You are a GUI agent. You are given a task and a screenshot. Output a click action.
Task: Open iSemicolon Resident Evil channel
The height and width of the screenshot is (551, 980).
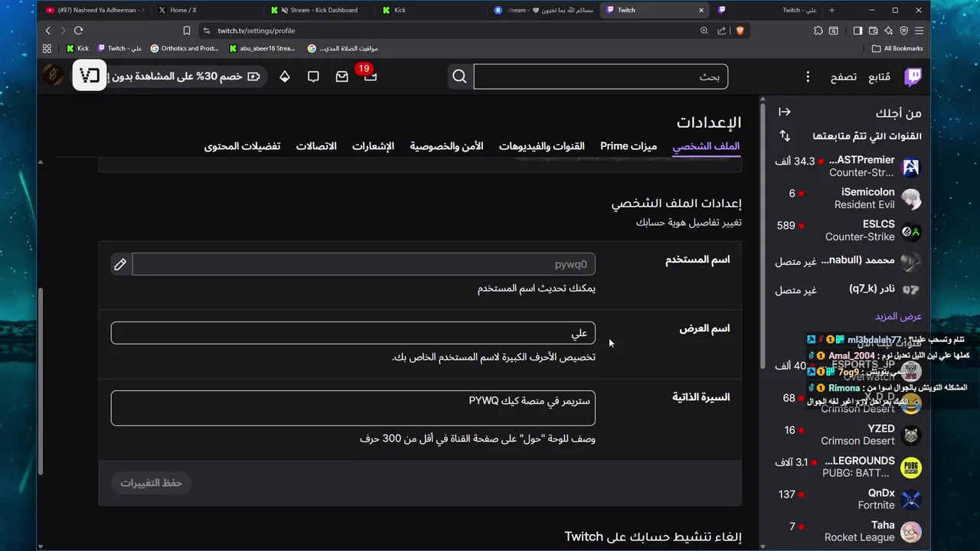pos(847,198)
